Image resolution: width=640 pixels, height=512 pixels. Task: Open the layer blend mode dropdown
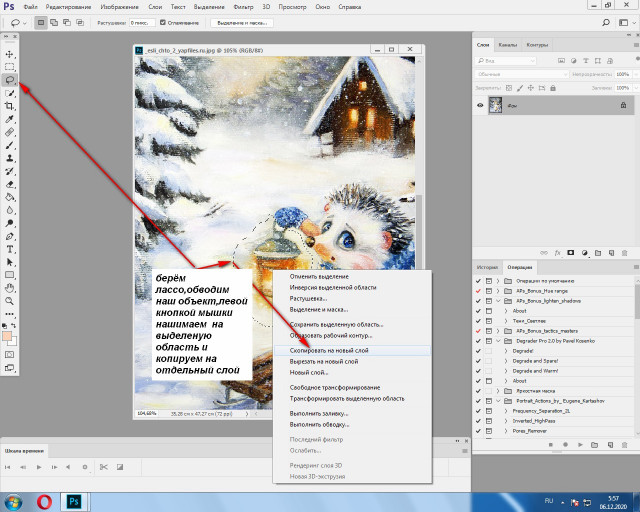[x=509, y=73]
